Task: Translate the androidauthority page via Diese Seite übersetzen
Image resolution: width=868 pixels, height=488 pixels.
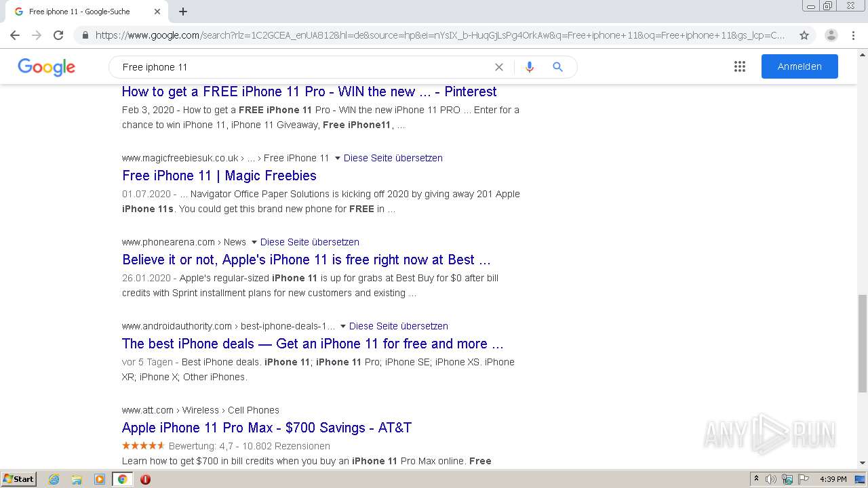Action: pos(399,326)
